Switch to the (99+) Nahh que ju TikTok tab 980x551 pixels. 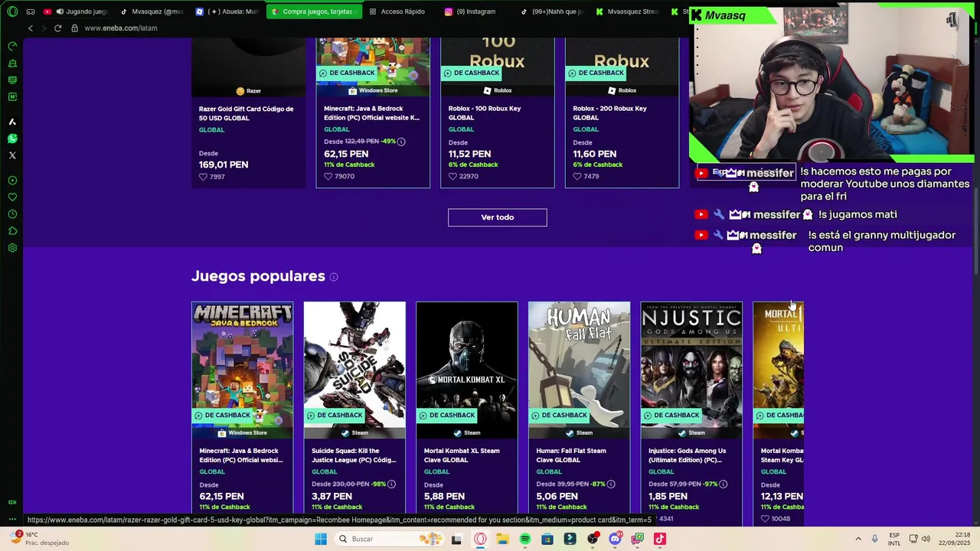(551, 11)
